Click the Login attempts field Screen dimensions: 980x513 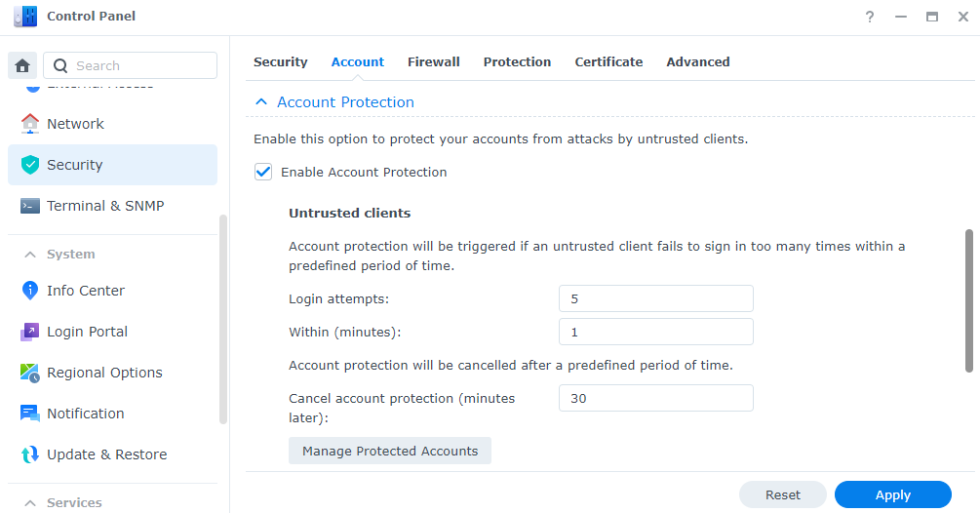tap(656, 298)
